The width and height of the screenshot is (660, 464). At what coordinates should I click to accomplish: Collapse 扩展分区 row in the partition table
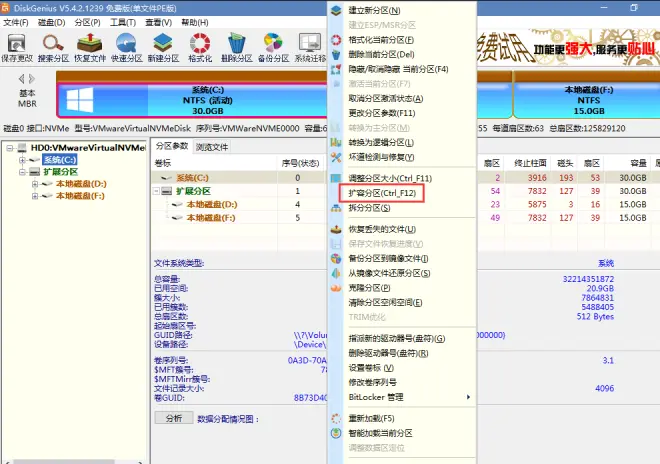tap(156, 191)
